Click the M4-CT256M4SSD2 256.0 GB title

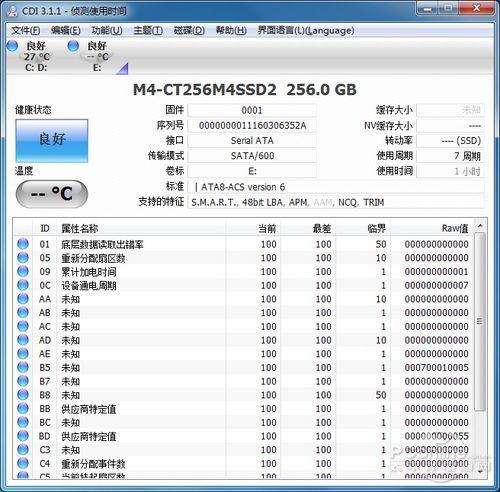[x=245, y=89]
